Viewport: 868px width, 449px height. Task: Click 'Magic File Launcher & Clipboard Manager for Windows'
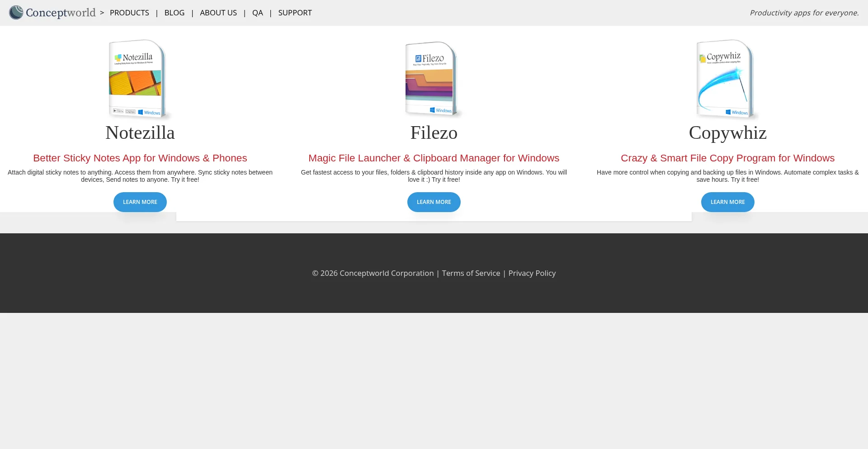(x=434, y=158)
